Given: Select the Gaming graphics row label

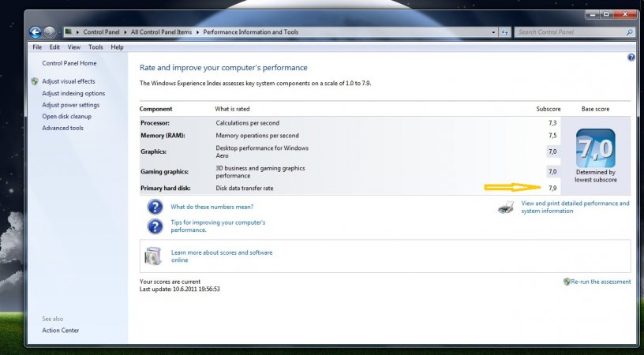Looking at the screenshot, I should point(164,171).
